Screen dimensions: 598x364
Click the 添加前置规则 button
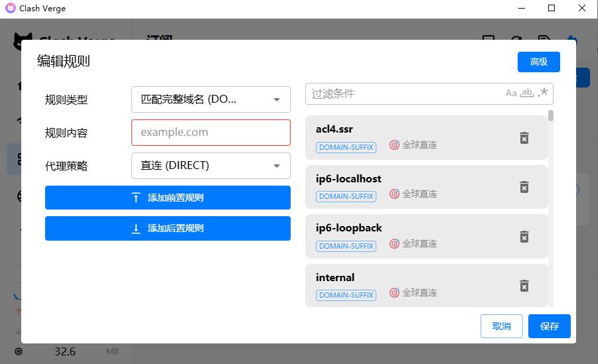click(x=168, y=198)
